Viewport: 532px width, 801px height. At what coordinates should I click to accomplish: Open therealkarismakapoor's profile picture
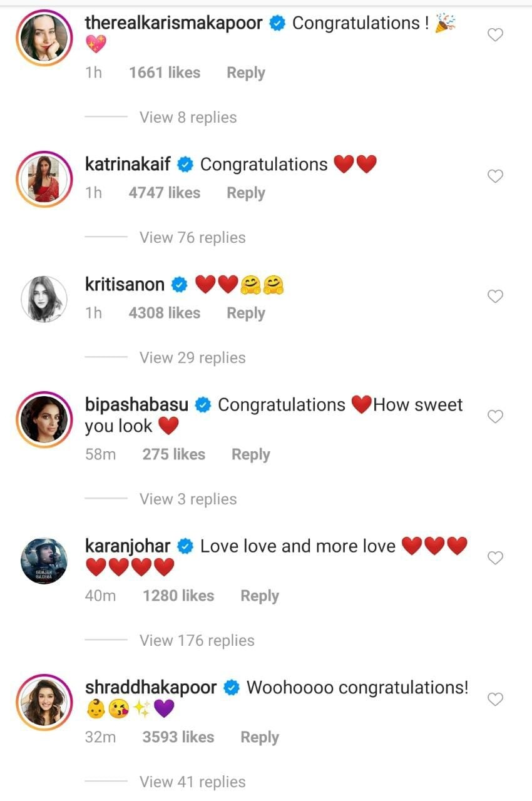coord(44,36)
